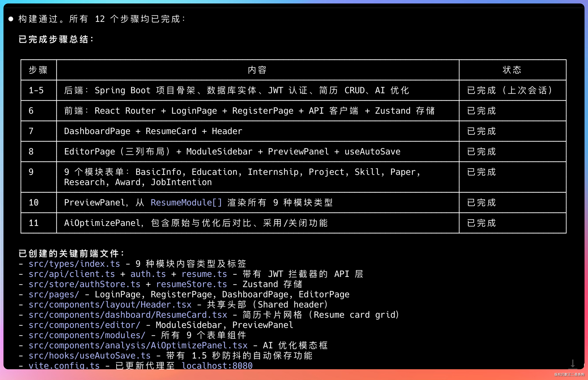The image size is (588, 380).
Task: Open src/components/layout/Header.tsx link
Action: [x=110, y=305]
